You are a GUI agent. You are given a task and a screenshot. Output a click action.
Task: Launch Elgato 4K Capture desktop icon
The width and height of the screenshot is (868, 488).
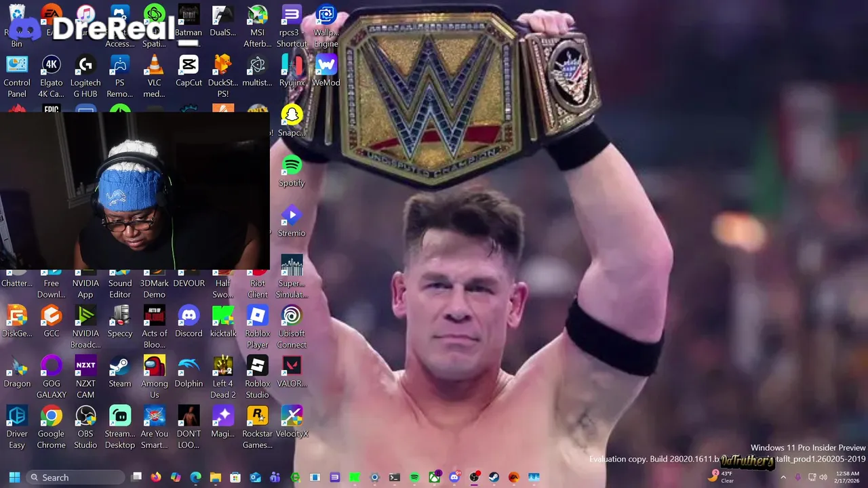click(x=52, y=77)
